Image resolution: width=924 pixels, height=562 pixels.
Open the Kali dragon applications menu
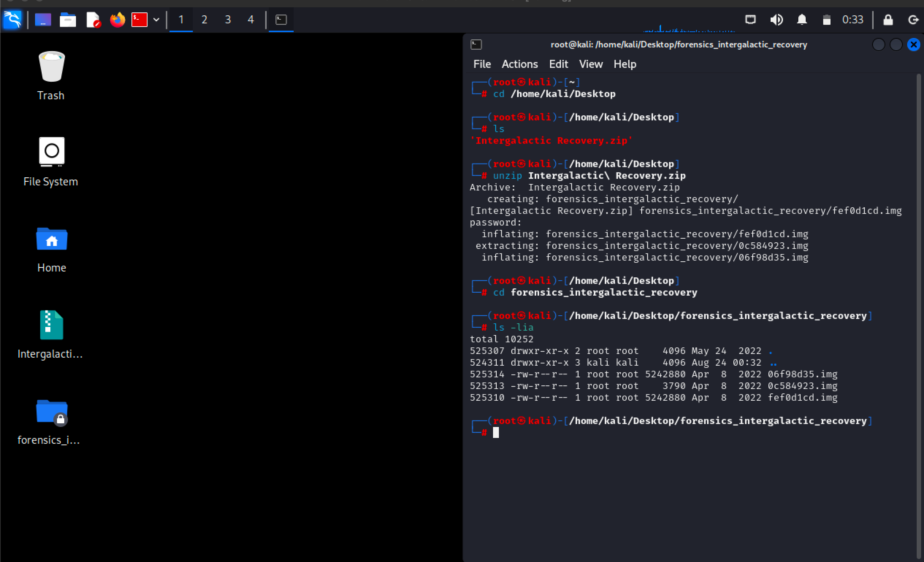(12, 19)
